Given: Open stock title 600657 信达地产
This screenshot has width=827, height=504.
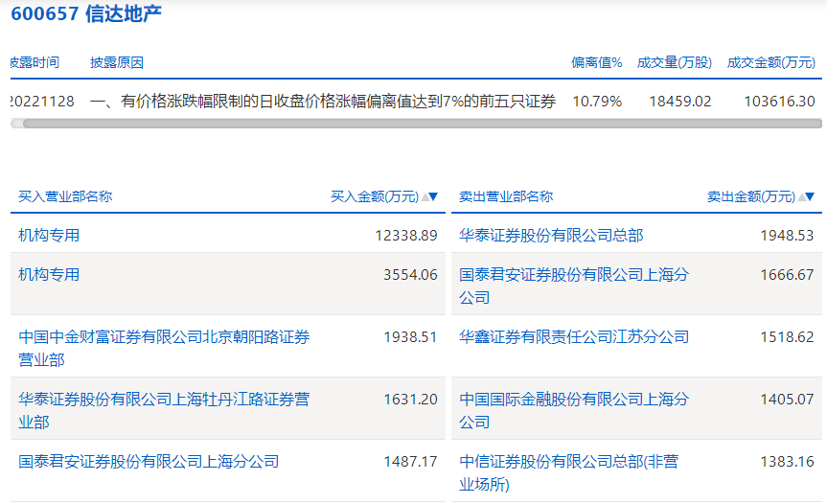Looking at the screenshot, I should click(x=86, y=13).
